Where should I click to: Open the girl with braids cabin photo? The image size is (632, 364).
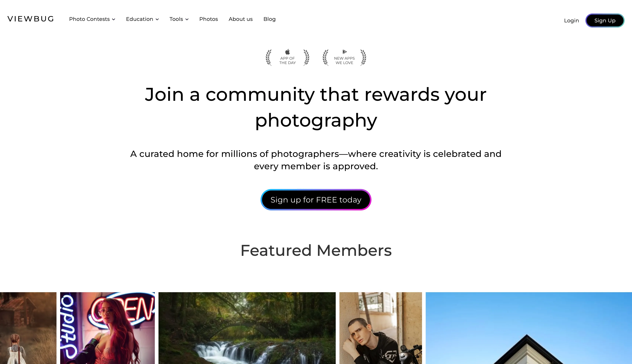[x=28, y=328]
